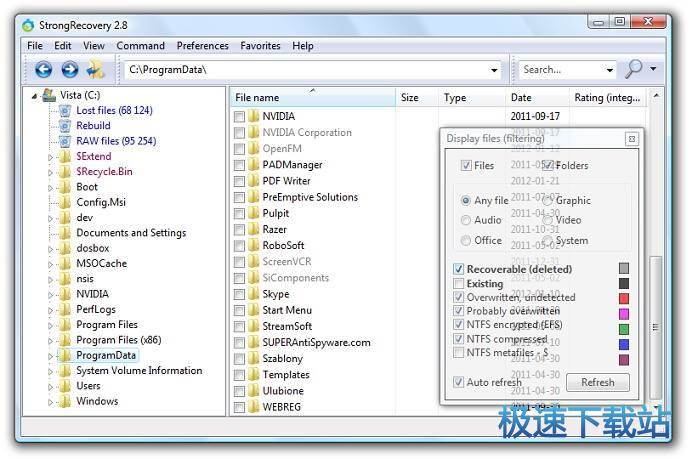Click the Forward navigation arrow icon

point(69,70)
